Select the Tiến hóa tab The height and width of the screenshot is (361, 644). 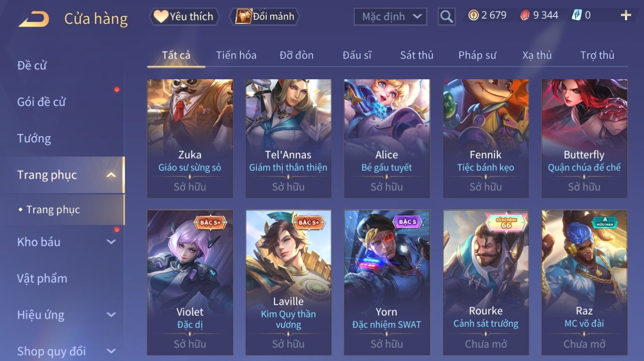point(236,55)
